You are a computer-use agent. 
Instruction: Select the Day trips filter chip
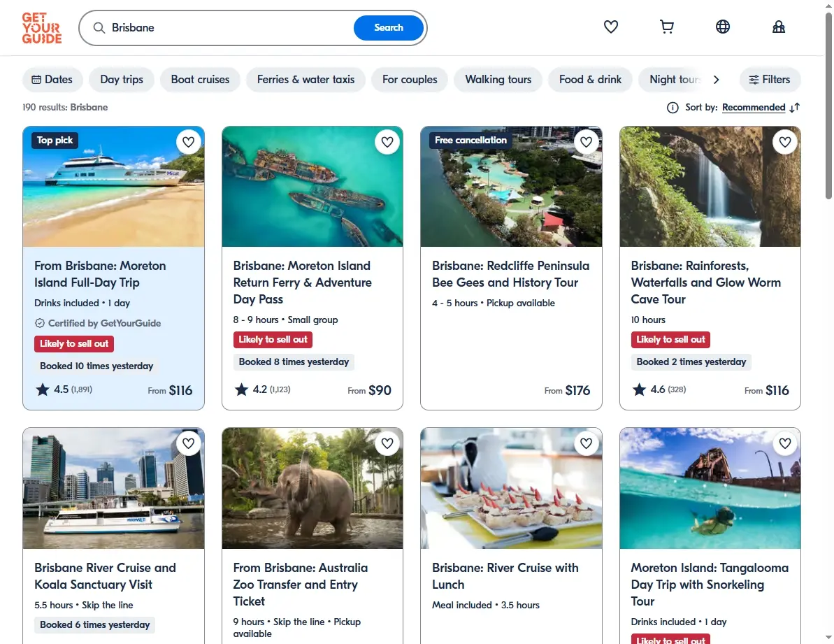click(x=122, y=79)
